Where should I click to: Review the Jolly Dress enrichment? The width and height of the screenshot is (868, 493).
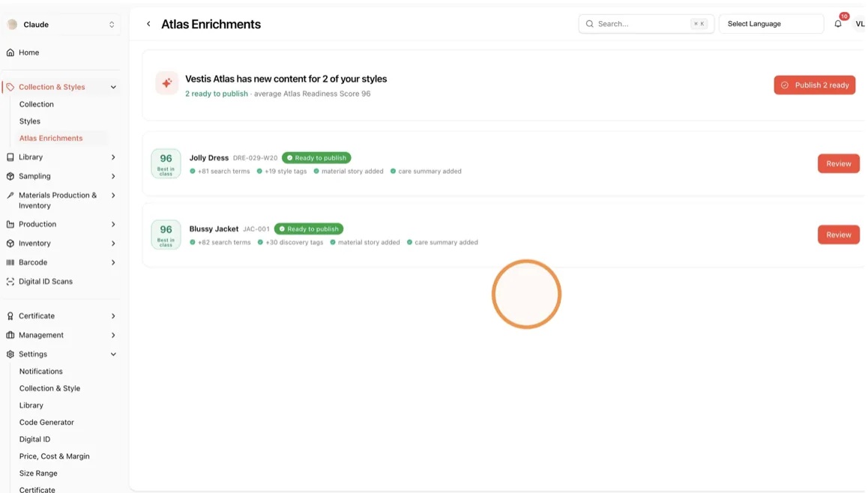(x=839, y=164)
